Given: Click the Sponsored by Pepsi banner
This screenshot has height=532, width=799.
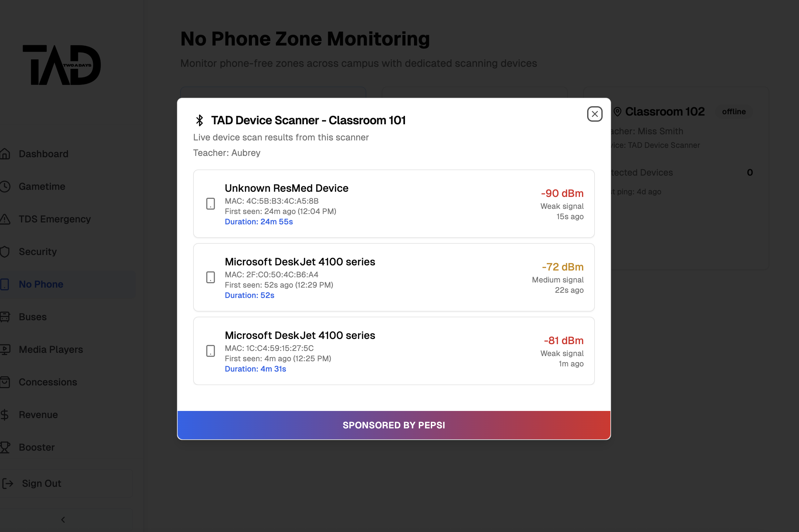Looking at the screenshot, I should tap(393, 425).
